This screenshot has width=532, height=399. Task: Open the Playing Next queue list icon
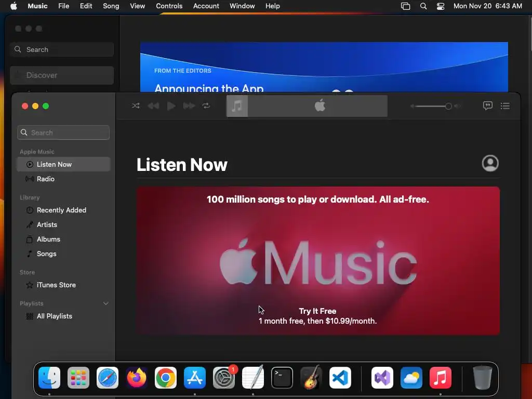(505, 106)
